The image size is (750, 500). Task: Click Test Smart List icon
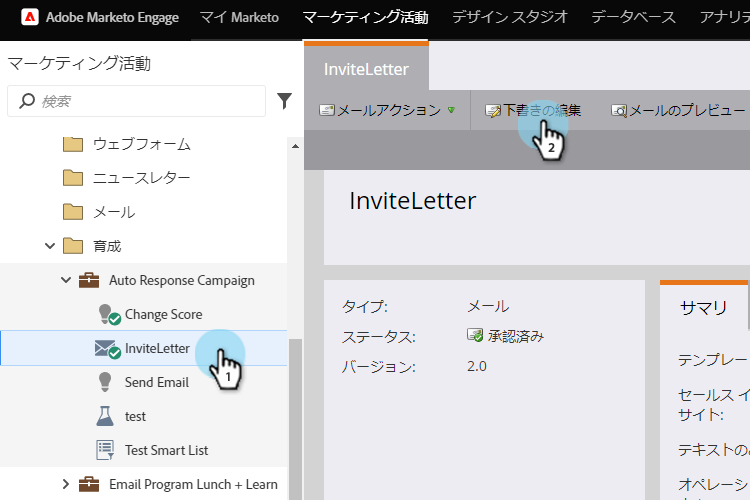[105, 450]
